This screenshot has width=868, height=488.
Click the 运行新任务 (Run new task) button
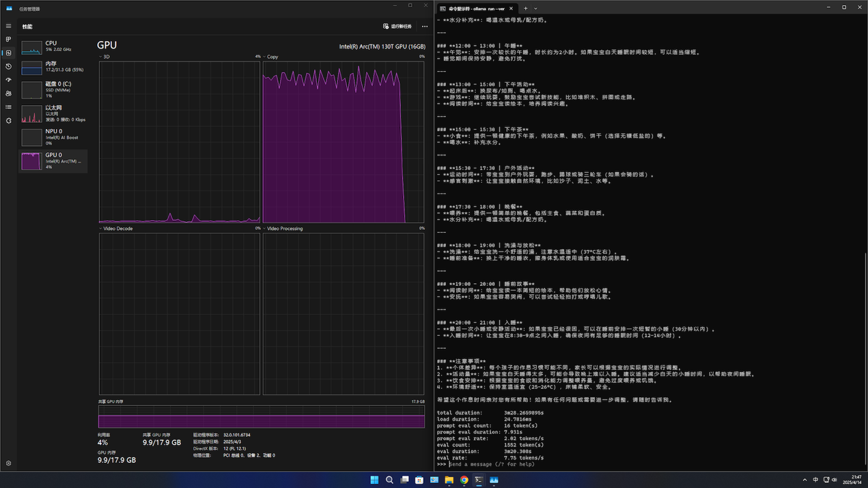point(397,27)
